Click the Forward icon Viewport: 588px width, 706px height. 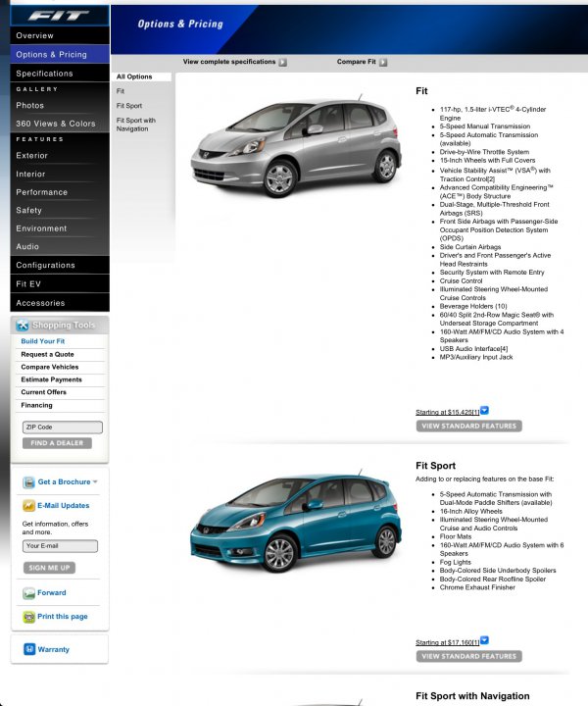28,593
